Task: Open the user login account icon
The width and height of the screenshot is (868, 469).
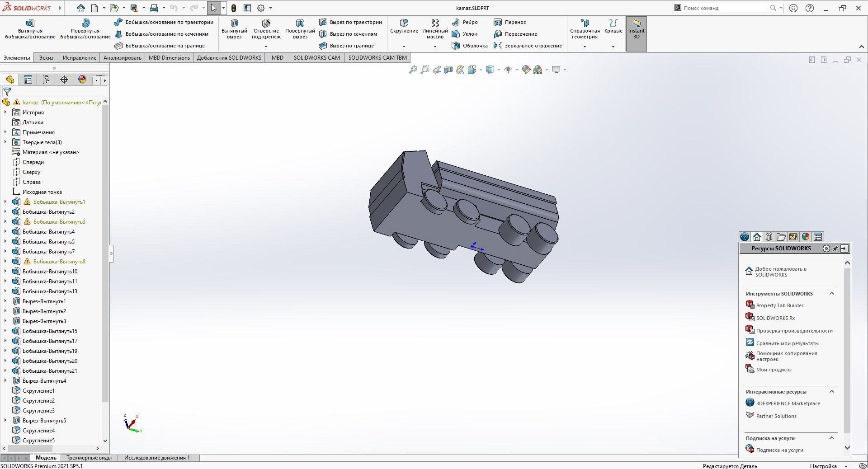Action: [x=793, y=8]
